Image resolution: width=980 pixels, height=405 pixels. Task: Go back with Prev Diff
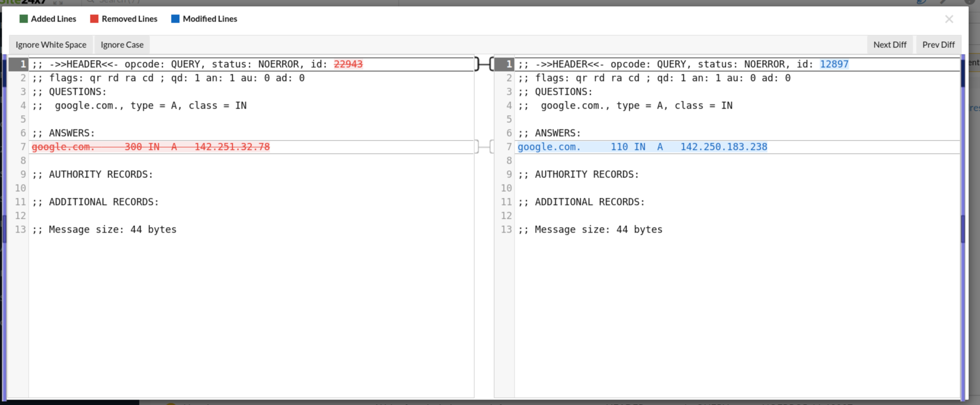tap(938, 45)
